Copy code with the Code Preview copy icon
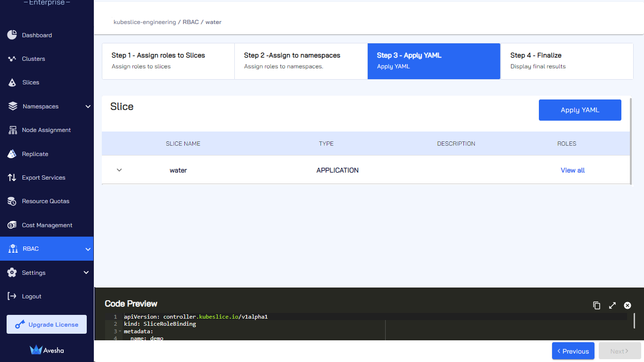 tap(597, 305)
